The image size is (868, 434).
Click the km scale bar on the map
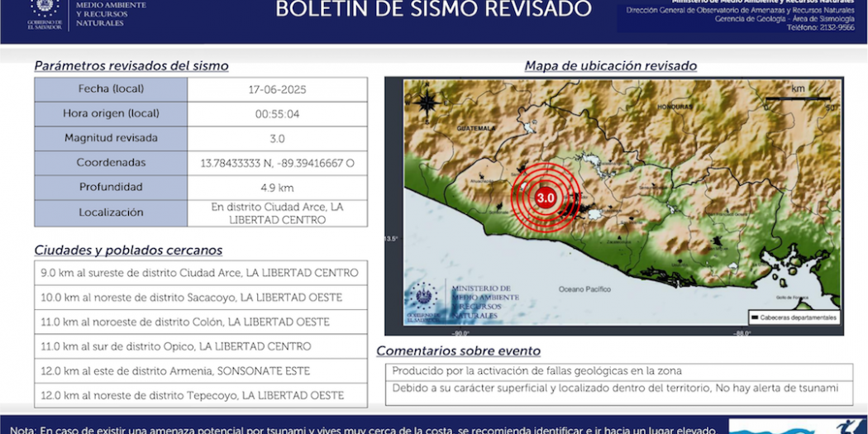point(797,98)
